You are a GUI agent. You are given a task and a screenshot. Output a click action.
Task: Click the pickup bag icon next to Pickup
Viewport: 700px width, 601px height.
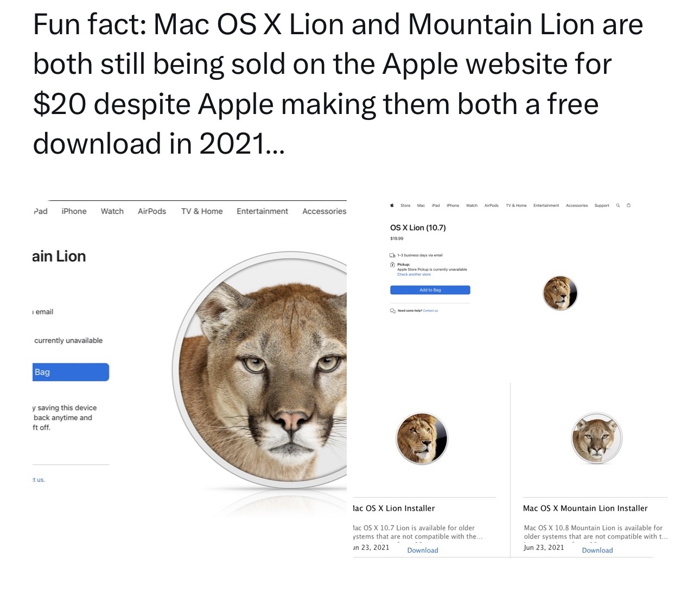(x=392, y=265)
